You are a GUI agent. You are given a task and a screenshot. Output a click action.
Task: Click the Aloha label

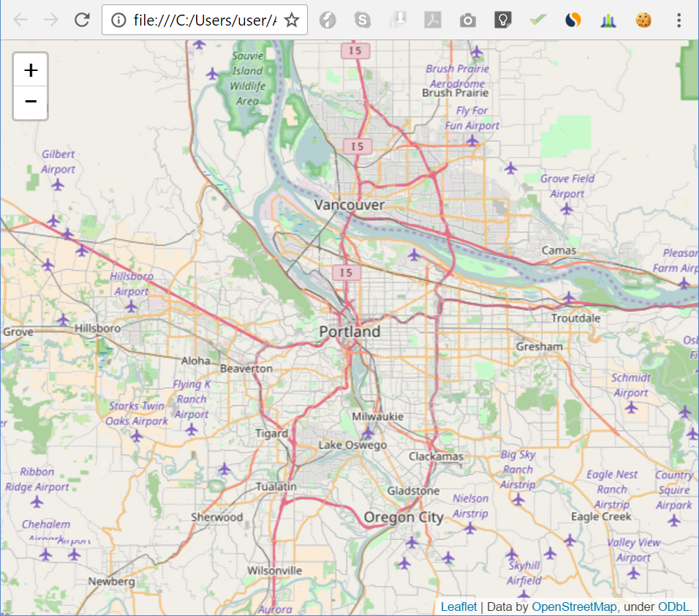[196, 361]
